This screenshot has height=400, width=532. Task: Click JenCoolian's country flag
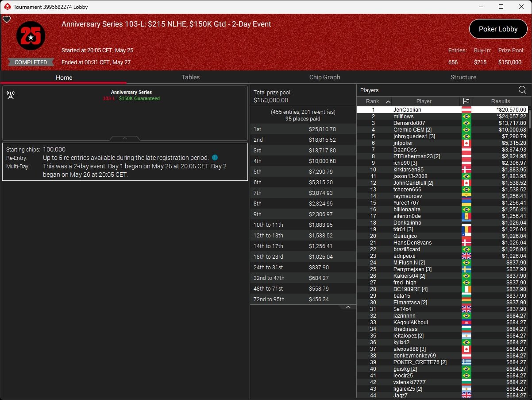click(466, 110)
